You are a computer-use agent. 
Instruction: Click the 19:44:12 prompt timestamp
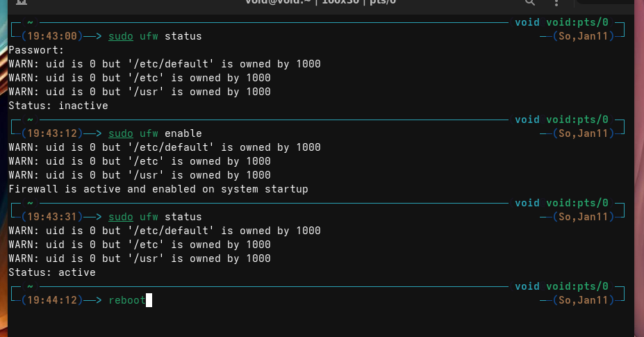[52, 300]
